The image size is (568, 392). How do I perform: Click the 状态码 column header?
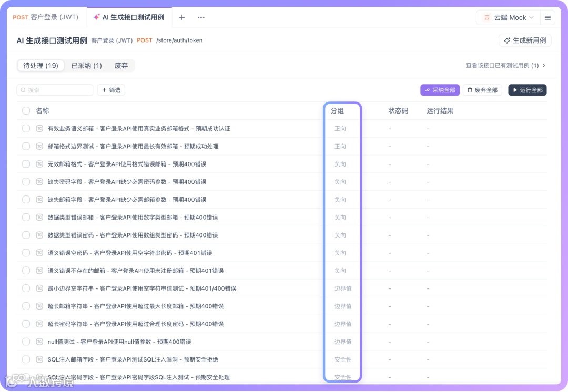[x=398, y=111]
